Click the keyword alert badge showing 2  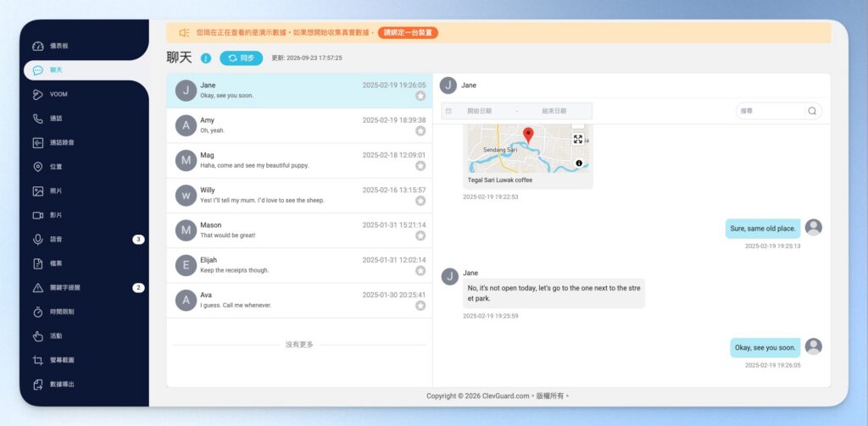[x=138, y=288]
